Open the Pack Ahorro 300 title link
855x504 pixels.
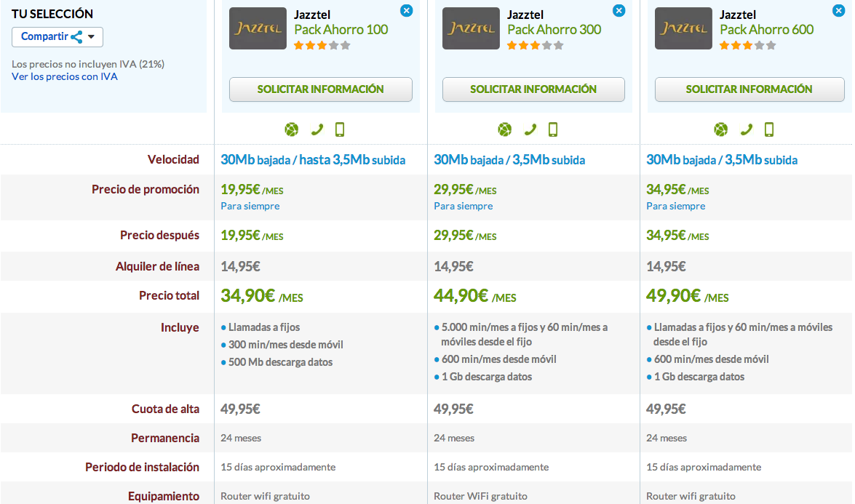(554, 29)
